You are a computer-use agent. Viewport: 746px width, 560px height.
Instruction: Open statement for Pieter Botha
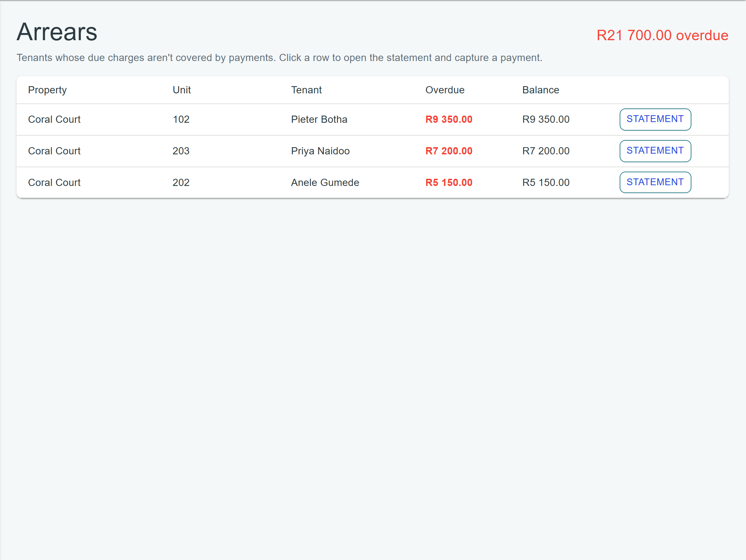point(655,119)
